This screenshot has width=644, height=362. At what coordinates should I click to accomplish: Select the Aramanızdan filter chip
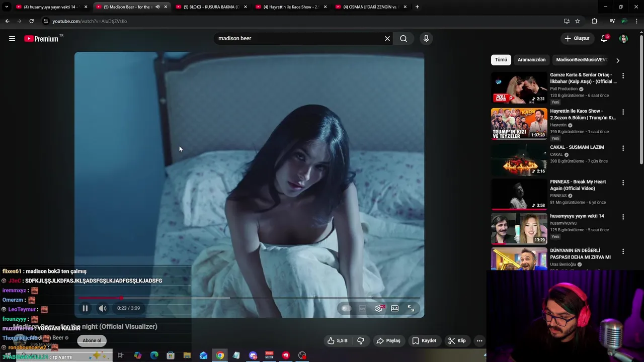[531, 60]
